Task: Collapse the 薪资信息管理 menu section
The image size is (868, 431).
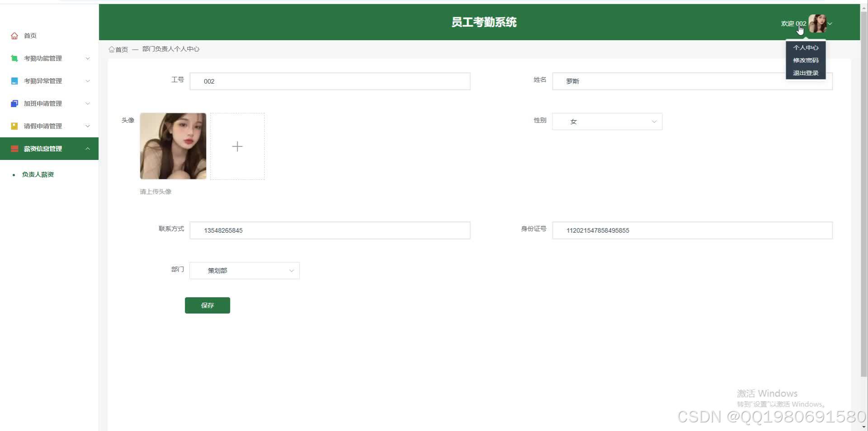Action: pyautogui.click(x=50, y=148)
